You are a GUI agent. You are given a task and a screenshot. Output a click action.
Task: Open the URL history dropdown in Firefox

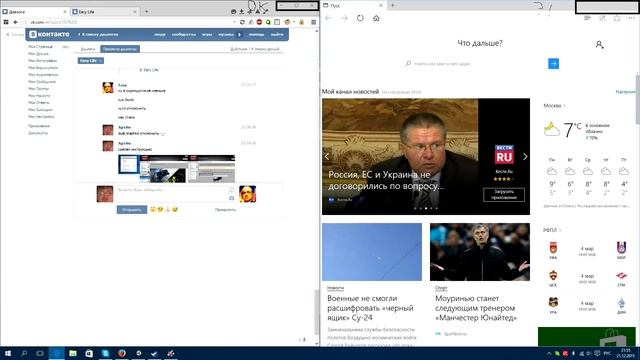click(x=234, y=22)
